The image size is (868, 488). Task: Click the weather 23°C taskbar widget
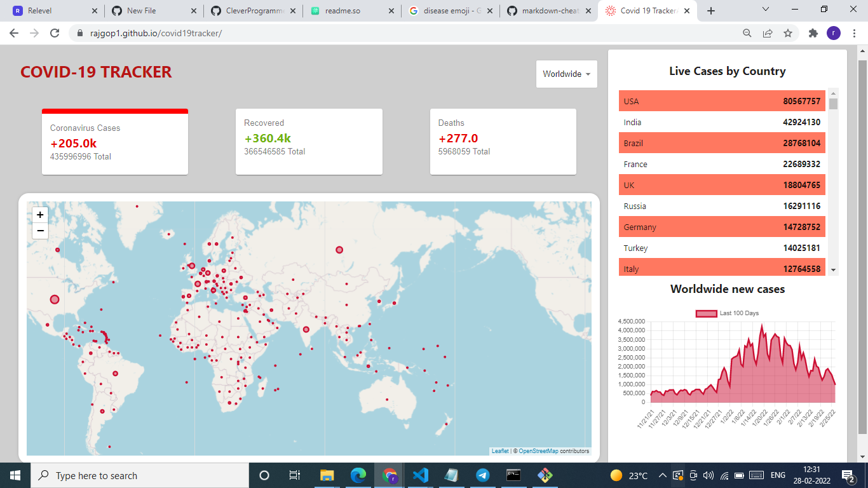pos(628,475)
